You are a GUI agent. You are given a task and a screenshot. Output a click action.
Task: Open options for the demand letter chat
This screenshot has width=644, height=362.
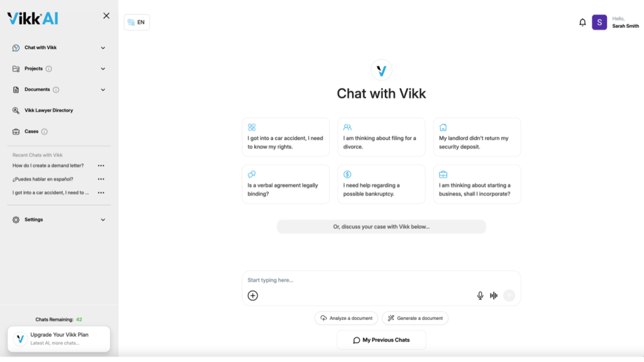tap(101, 166)
